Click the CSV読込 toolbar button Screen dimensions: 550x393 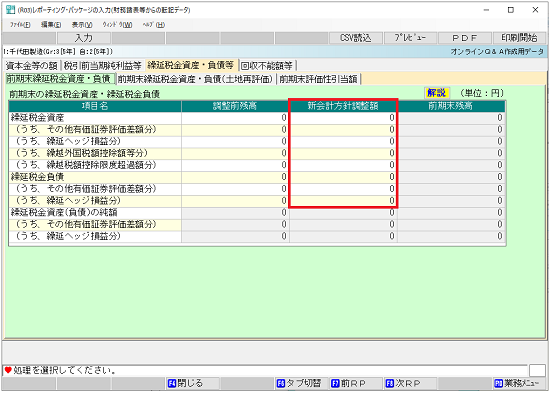pos(355,38)
